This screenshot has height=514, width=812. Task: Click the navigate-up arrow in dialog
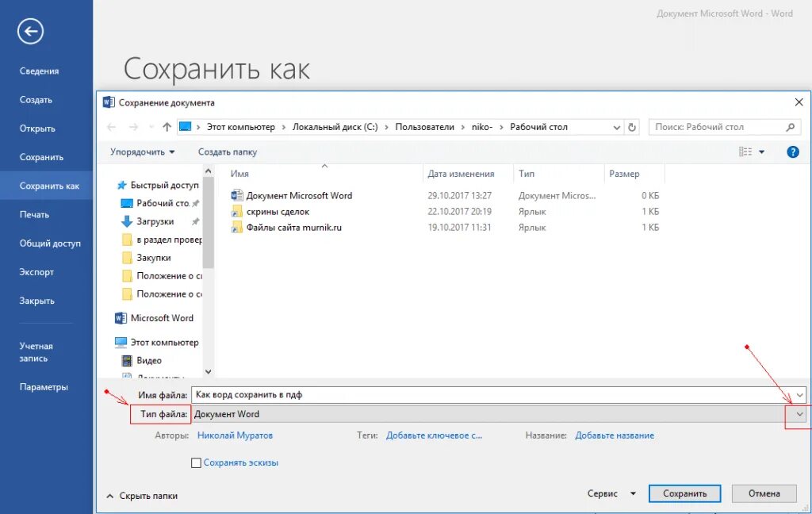coord(167,127)
